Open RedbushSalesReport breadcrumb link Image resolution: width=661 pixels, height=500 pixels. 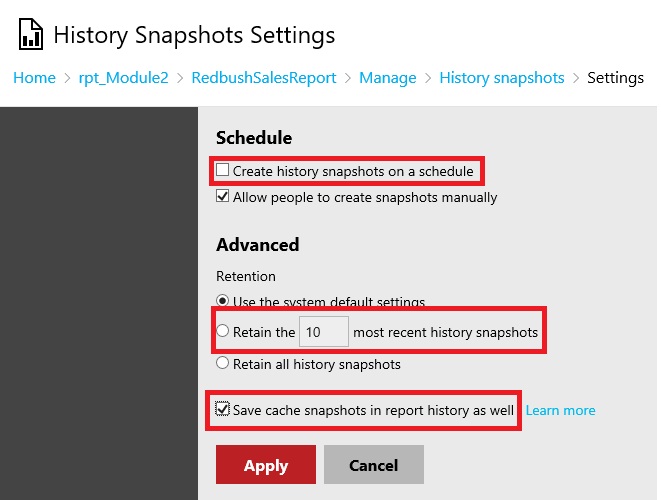coord(264,77)
